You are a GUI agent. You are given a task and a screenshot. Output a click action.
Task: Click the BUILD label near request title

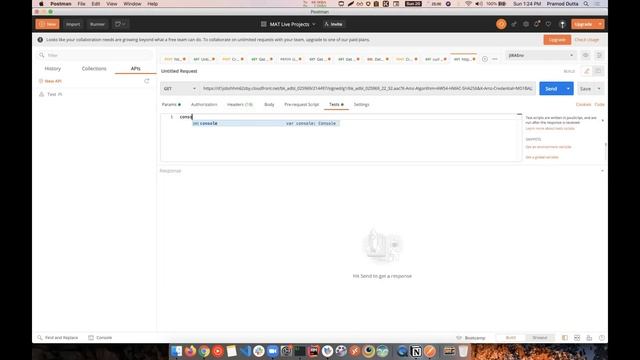click(x=569, y=71)
